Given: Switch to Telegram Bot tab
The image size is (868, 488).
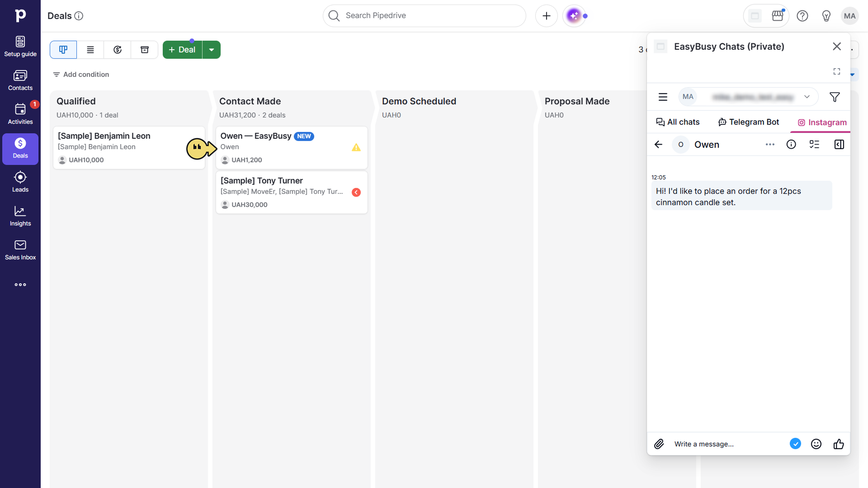Looking at the screenshot, I should point(749,122).
